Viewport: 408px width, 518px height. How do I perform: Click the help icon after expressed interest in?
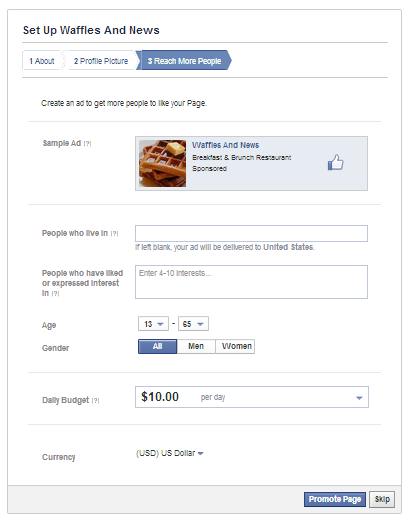(x=55, y=294)
